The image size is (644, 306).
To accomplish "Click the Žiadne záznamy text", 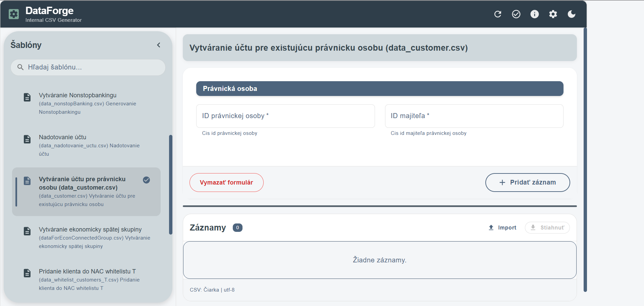I will (380, 260).
